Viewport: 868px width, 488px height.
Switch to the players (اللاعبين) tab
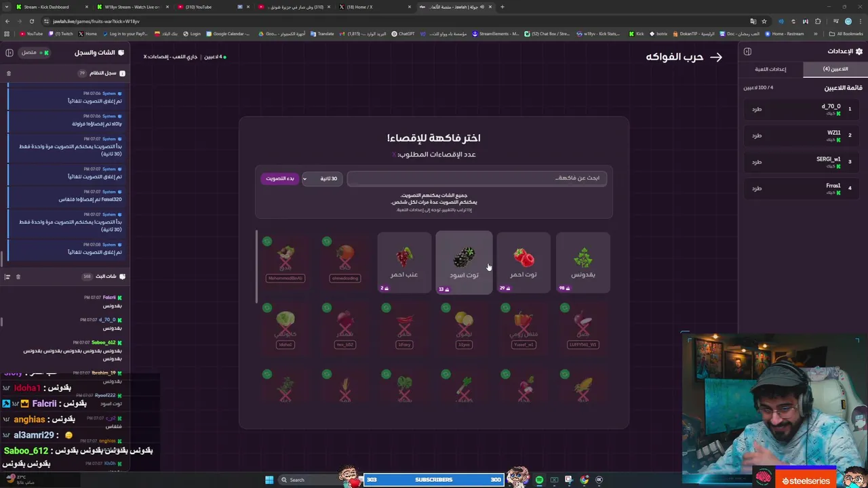[x=835, y=69]
